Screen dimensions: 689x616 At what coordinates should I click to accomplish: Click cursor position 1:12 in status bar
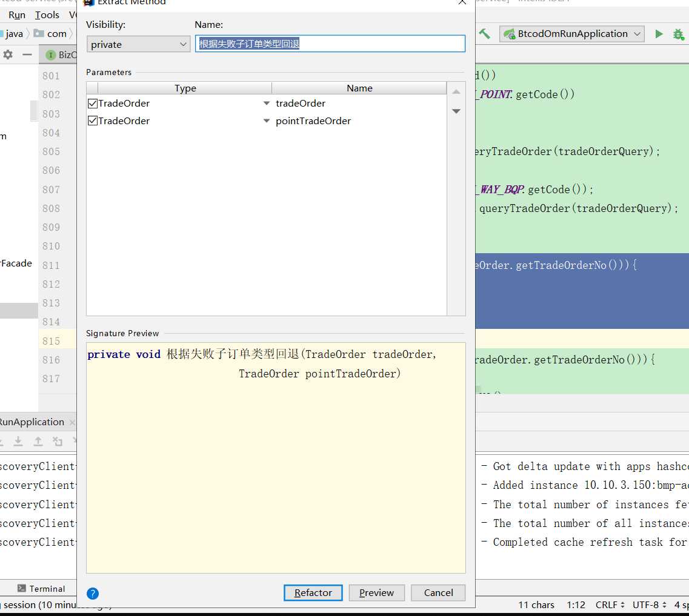[x=576, y=604]
